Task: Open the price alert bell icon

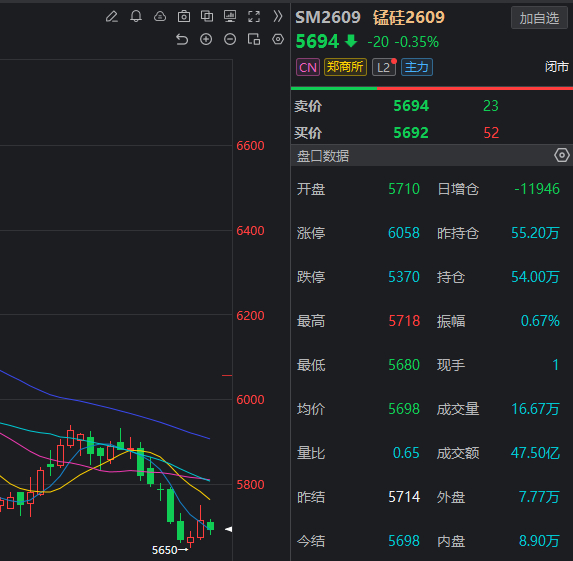Action: 136,16
